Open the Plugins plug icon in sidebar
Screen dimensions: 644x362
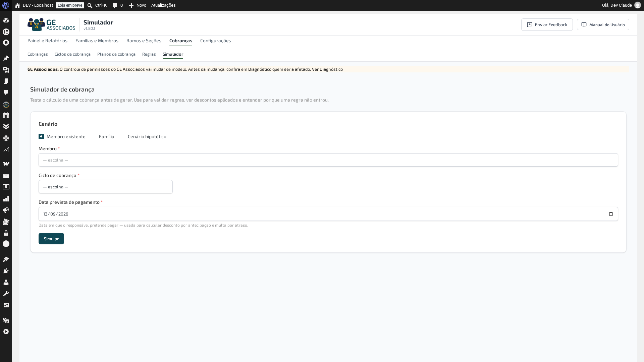[6, 271]
